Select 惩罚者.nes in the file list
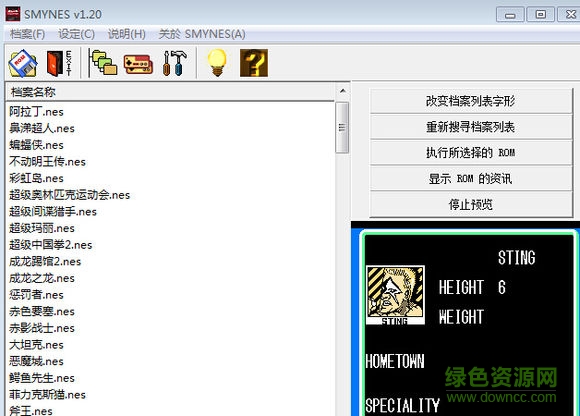This screenshot has height=416, width=580. (x=36, y=295)
